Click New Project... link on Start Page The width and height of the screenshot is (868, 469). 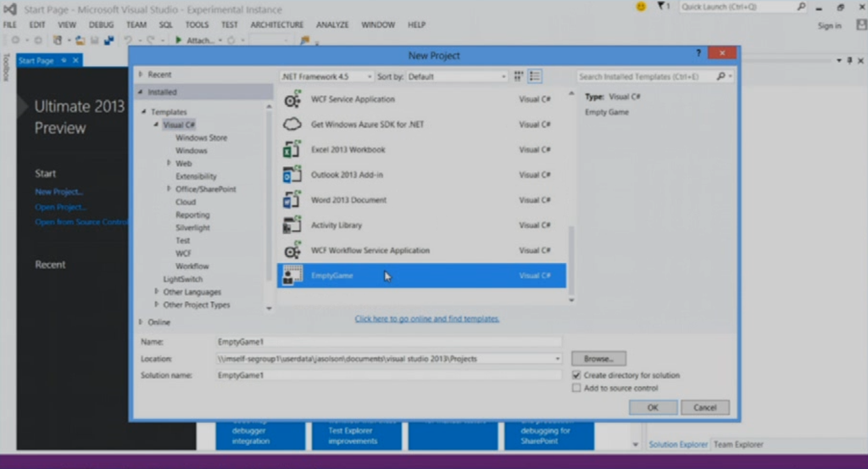[x=58, y=192]
